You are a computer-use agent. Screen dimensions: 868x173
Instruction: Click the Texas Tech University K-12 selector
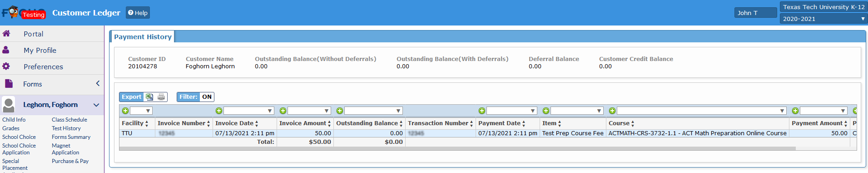coord(823,7)
